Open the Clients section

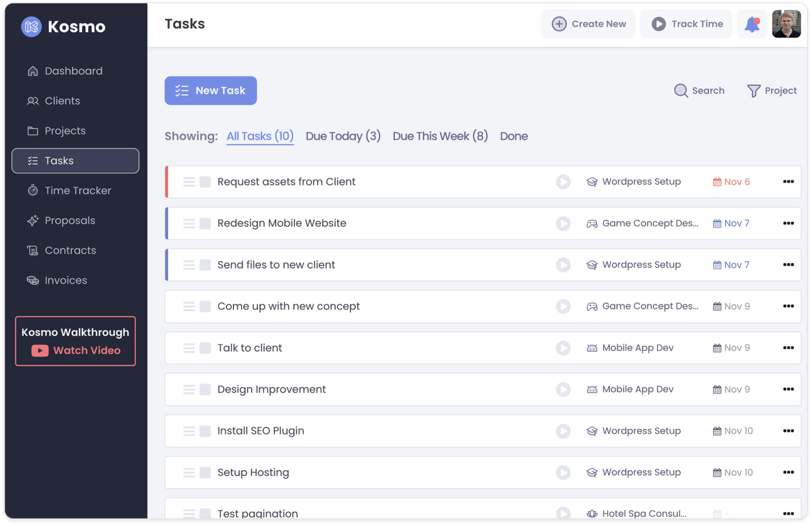point(62,100)
